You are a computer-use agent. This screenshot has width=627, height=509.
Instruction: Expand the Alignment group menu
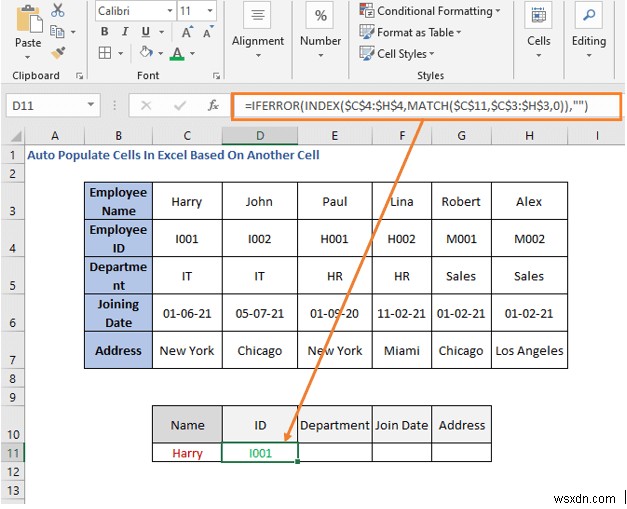[258, 56]
